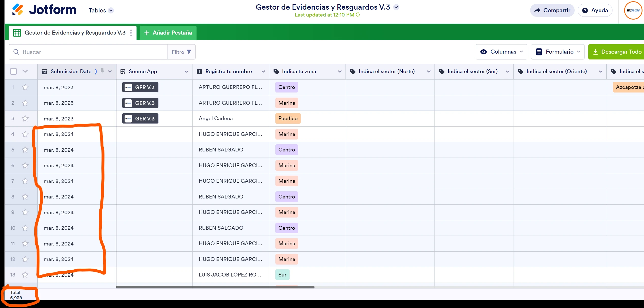Click the download icon inside Descargar Todo

click(x=596, y=52)
